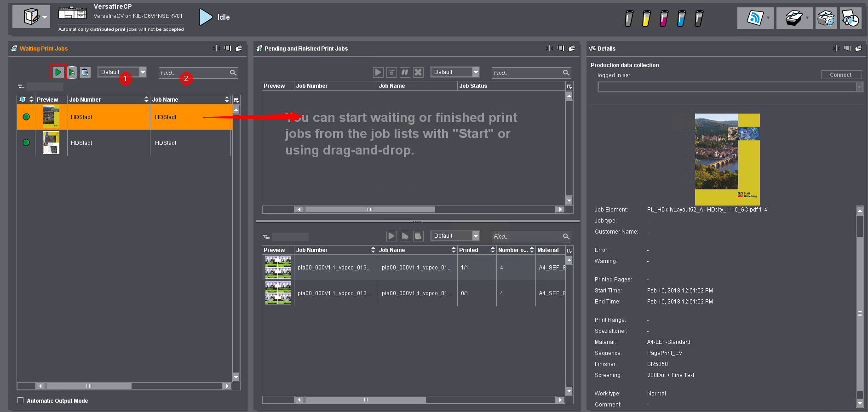Screen dimensions: 868x412
Task: Select the second HDStadt job row
Action: tap(124, 143)
